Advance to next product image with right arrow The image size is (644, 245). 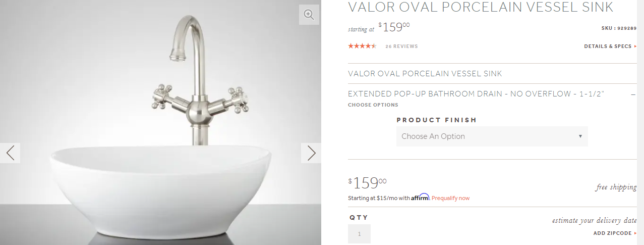(x=311, y=153)
